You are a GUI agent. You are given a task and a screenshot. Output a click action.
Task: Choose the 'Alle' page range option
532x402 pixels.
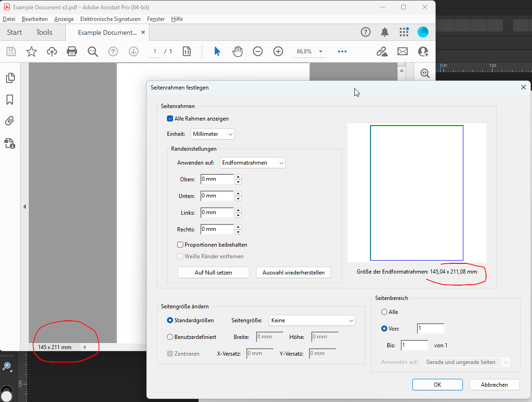click(384, 312)
